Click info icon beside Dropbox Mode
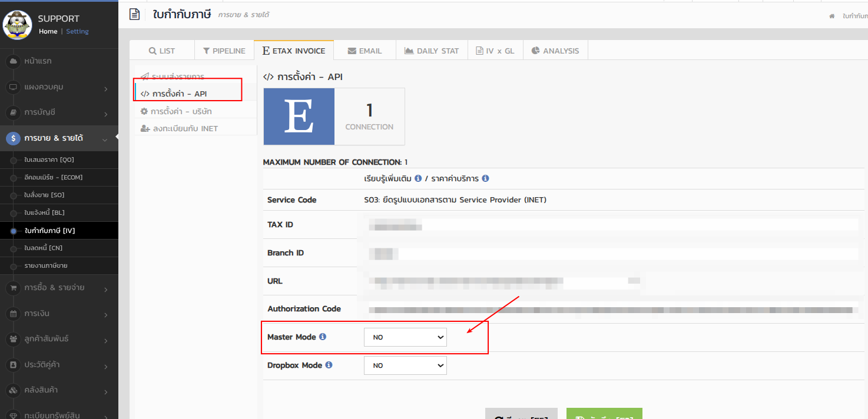This screenshot has width=868, height=419. [329, 365]
